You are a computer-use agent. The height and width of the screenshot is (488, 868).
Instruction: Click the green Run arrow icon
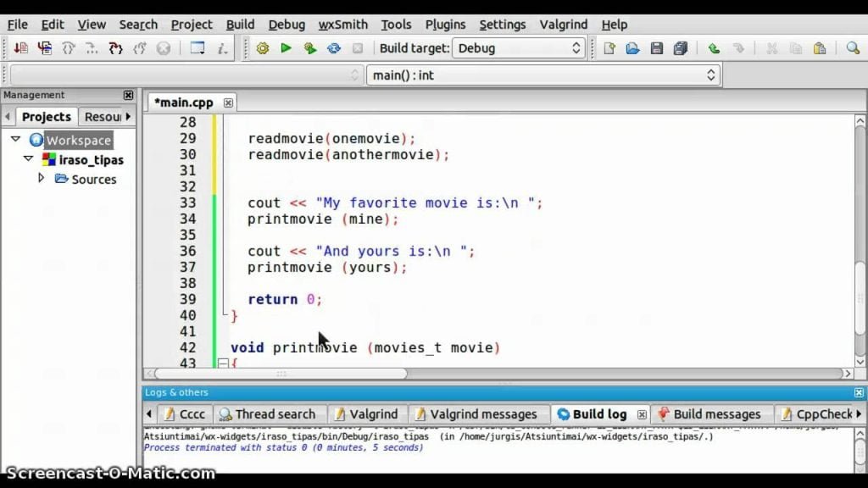287,48
